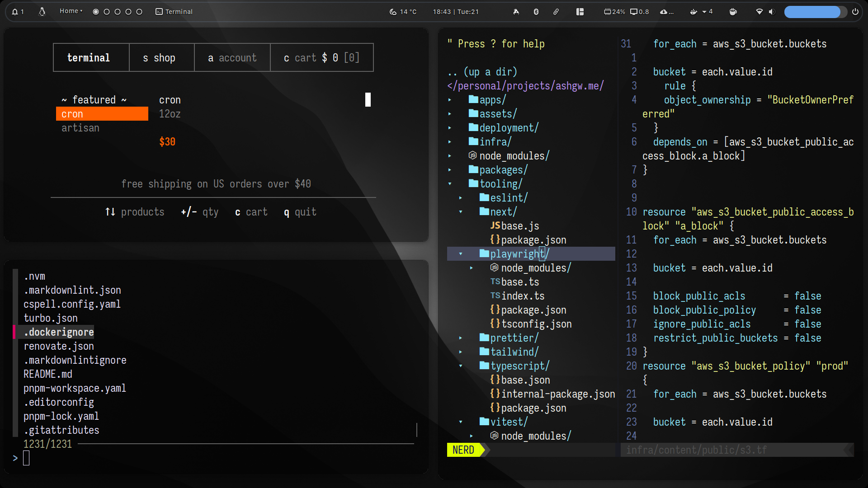This screenshot has width=868, height=488.
Task: Select the artisan product
Action: (x=80, y=128)
